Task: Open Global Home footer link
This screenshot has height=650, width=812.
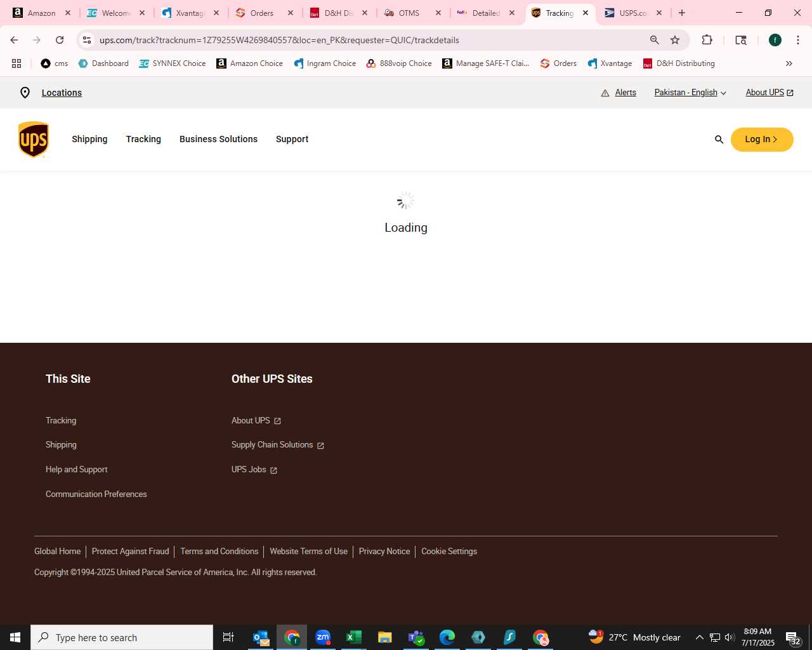Action: [x=58, y=552]
